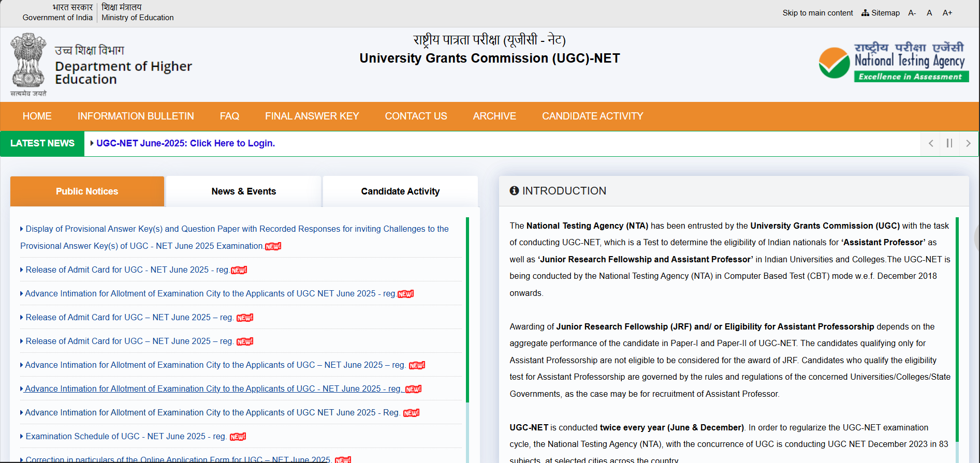Open 'Release of Admit Card for UGC - NET June 2025 - reg.' notice
980x463 pixels.
(x=127, y=270)
